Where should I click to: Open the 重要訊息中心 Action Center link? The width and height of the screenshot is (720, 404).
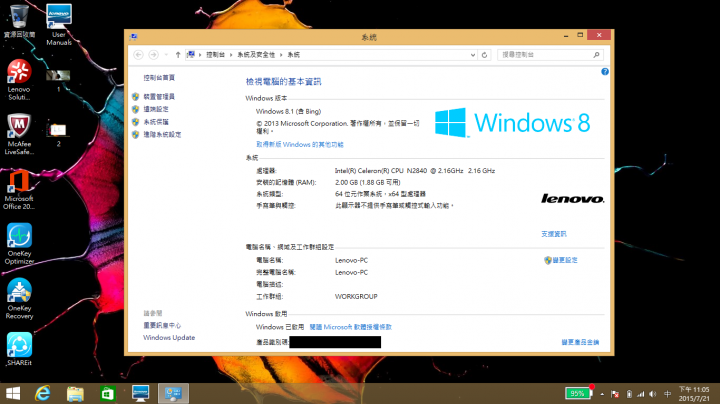(x=162, y=325)
